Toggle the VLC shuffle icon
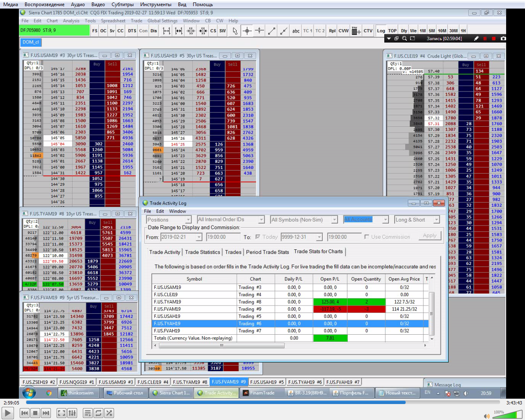 pos(109,413)
